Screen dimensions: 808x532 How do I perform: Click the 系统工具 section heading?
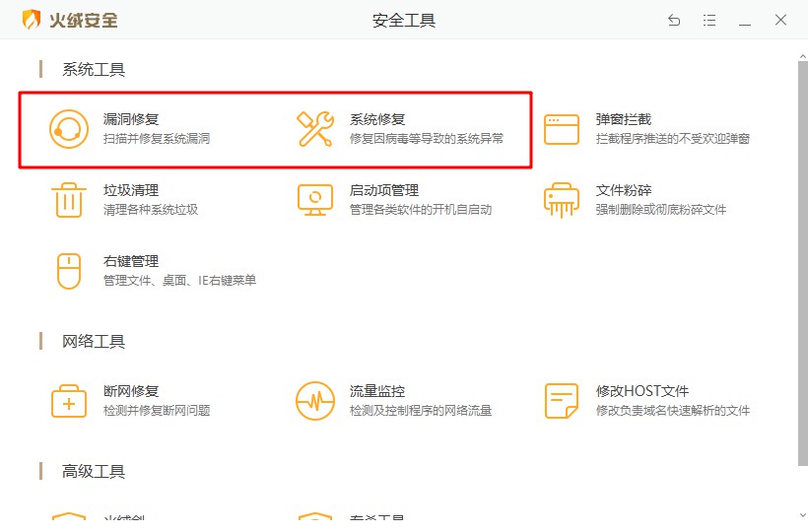tap(94, 70)
